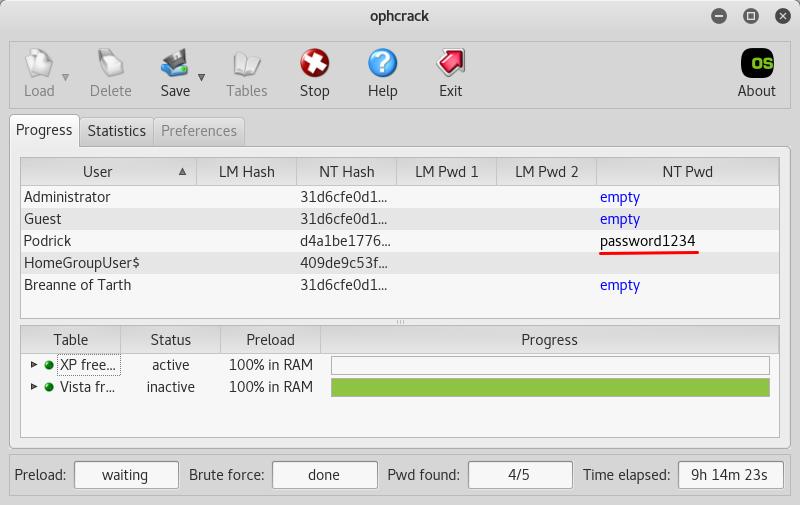Click the Preload column header
Screen dimensions: 800x505
coord(270,340)
